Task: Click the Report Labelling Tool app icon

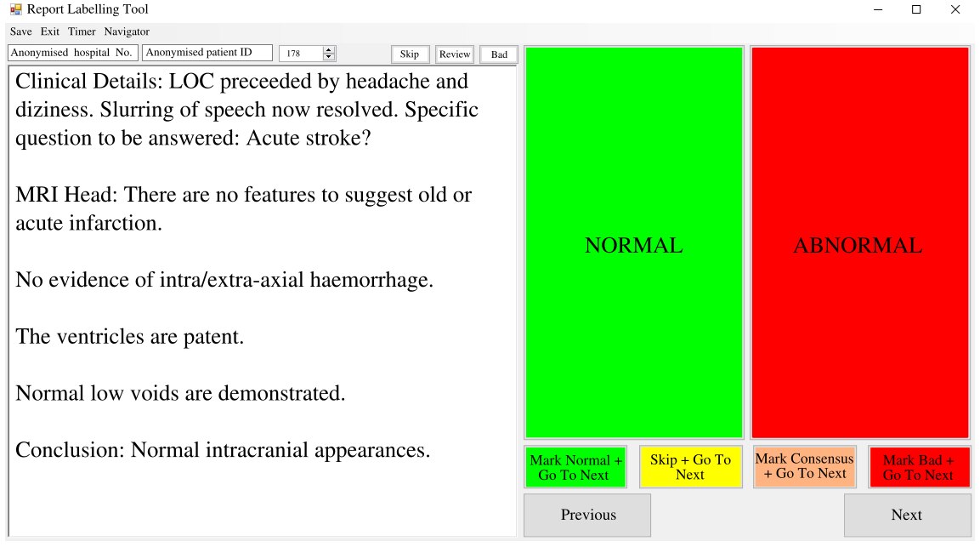Action: (x=15, y=9)
